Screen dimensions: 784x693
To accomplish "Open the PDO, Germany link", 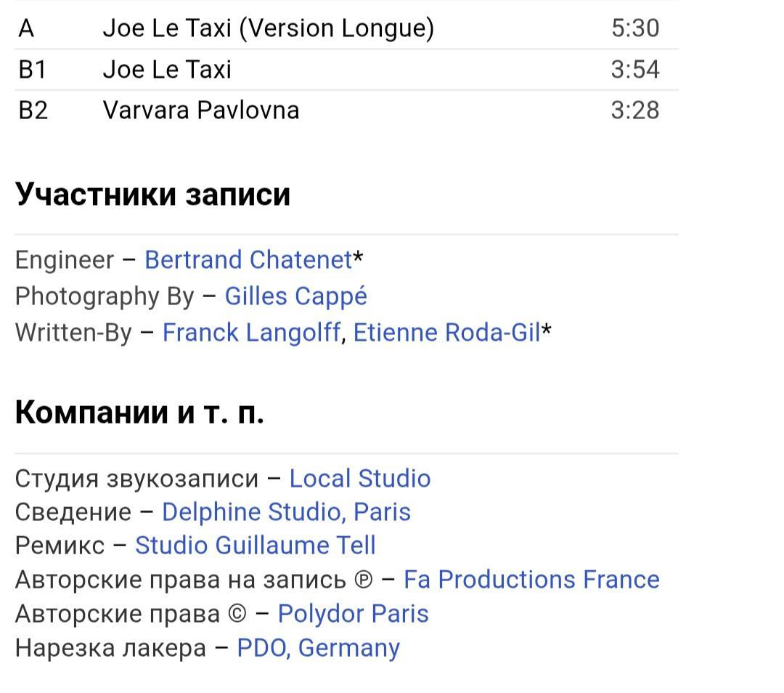I will [x=319, y=648].
